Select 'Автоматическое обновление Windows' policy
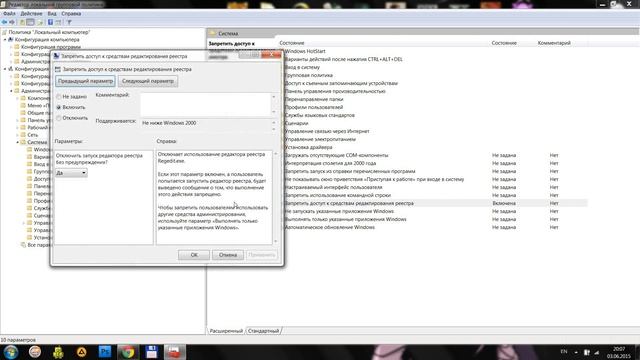 329,227
